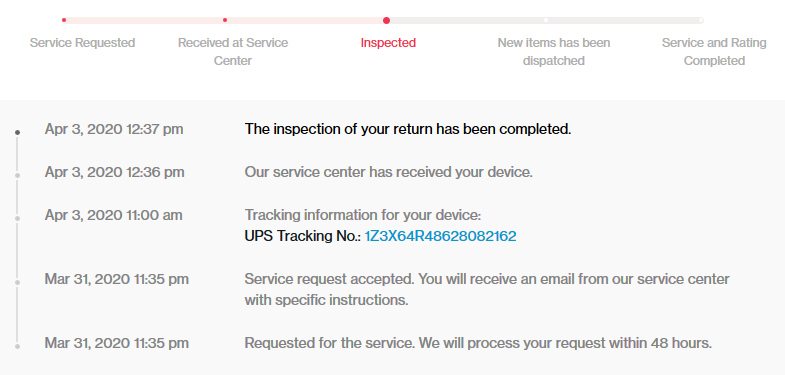Select the Received at Service Center label
This screenshot has width=785, height=375.
[x=233, y=52]
